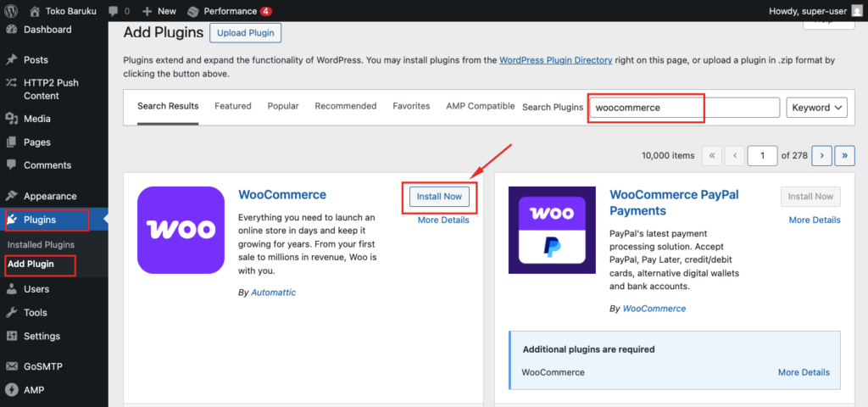The height and width of the screenshot is (407, 868).
Task: Go to next results page
Action: [x=822, y=156]
